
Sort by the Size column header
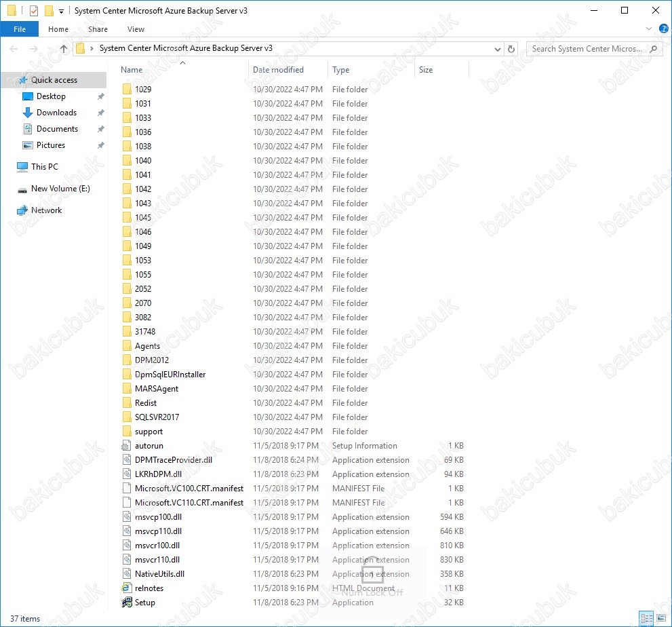426,70
